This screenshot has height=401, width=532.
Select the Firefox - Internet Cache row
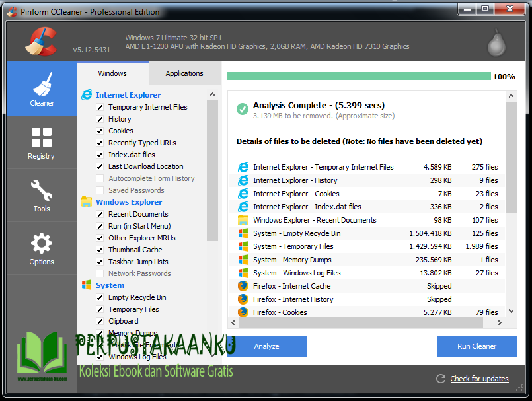click(x=367, y=286)
